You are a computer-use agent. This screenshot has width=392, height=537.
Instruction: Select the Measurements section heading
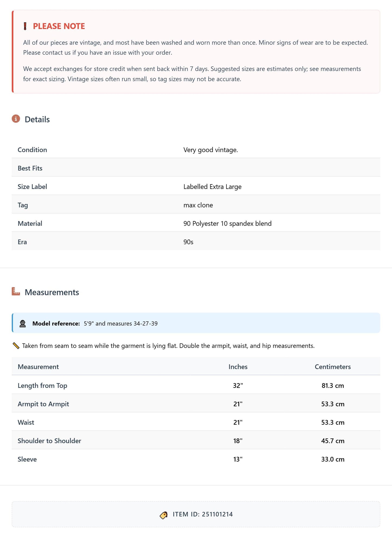tap(52, 292)
